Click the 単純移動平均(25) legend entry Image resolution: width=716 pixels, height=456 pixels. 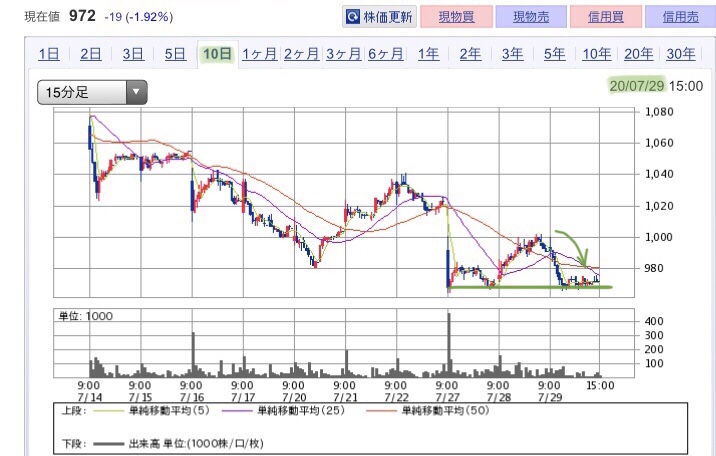coord(284,410)
